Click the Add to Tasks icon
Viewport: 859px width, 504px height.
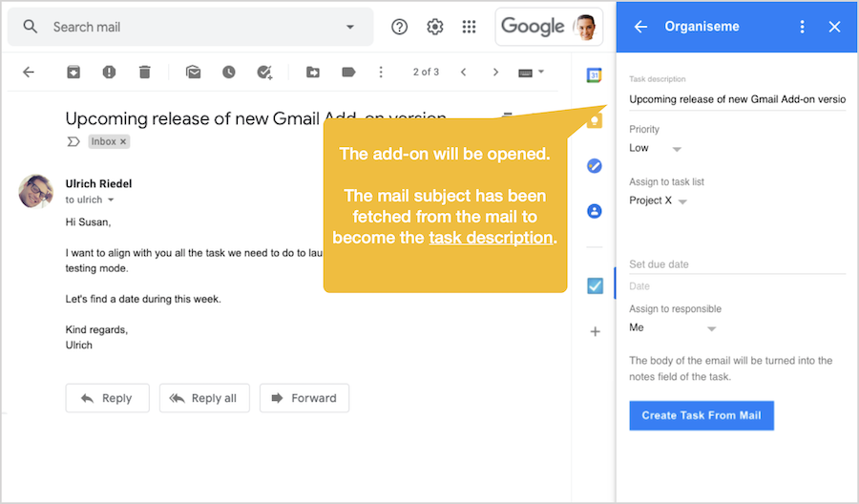click(x=265, y=72)
